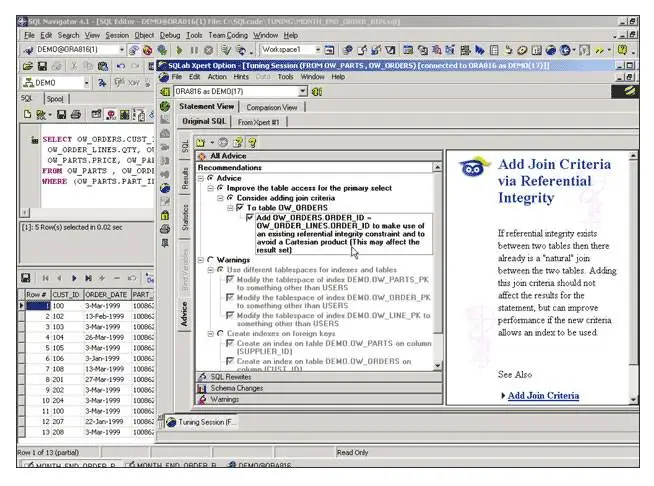Switch to the Spool tab
The width and height of the screenshot is (654, 486).
[55, 99]
